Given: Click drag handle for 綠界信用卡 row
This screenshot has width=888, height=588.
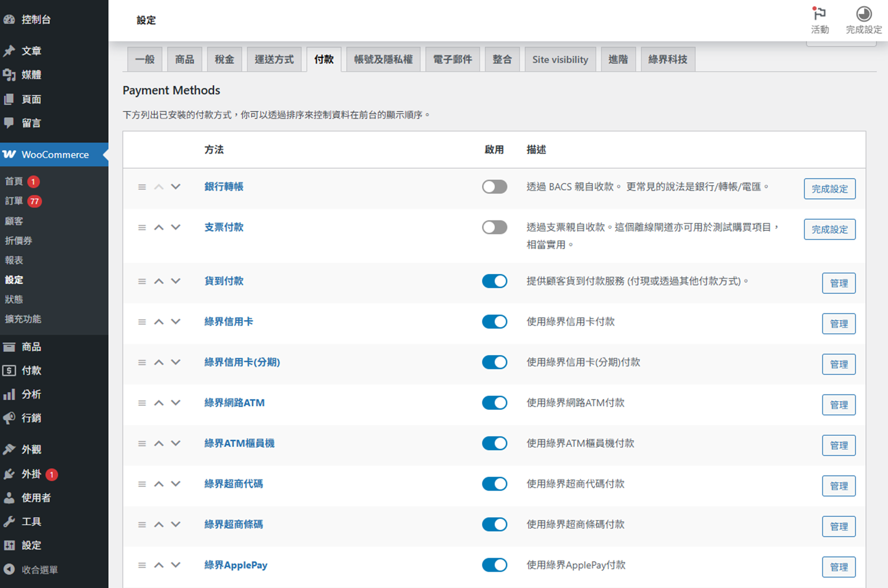Looking at the screenshot, I should coord(142,322).
